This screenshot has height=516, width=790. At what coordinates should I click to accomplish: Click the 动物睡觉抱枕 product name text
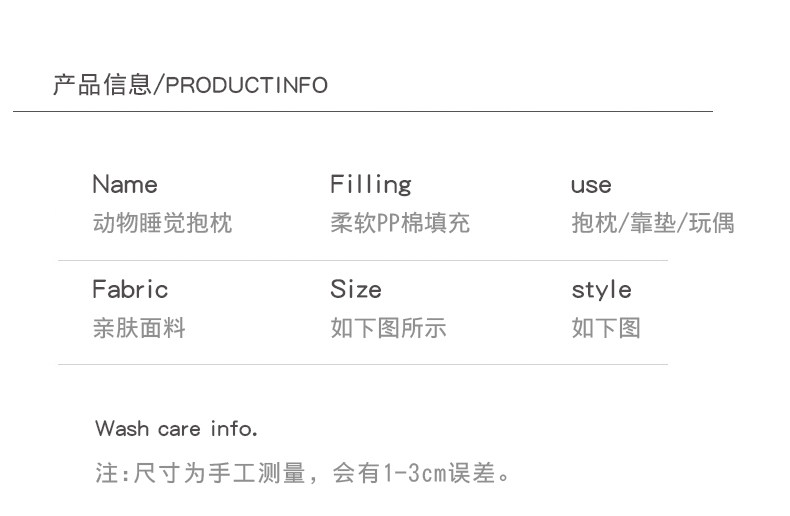pyautogui.click(x=162, y=223)
